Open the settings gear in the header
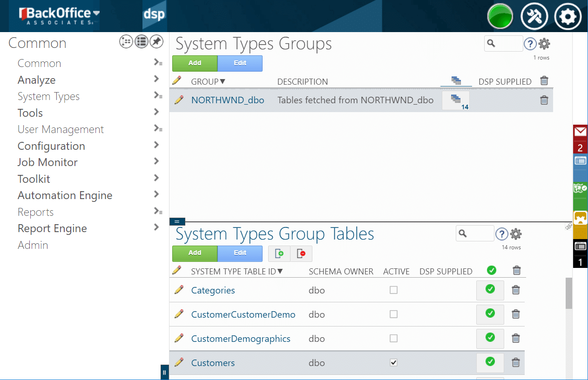588x380 pixels. 568,17
